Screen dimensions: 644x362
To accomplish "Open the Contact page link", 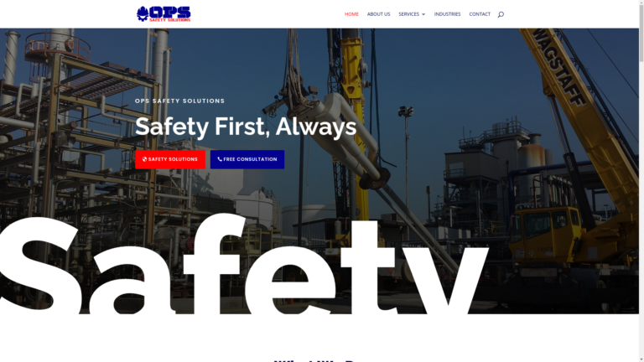I will pyautogui.click(x=480, y=14).
